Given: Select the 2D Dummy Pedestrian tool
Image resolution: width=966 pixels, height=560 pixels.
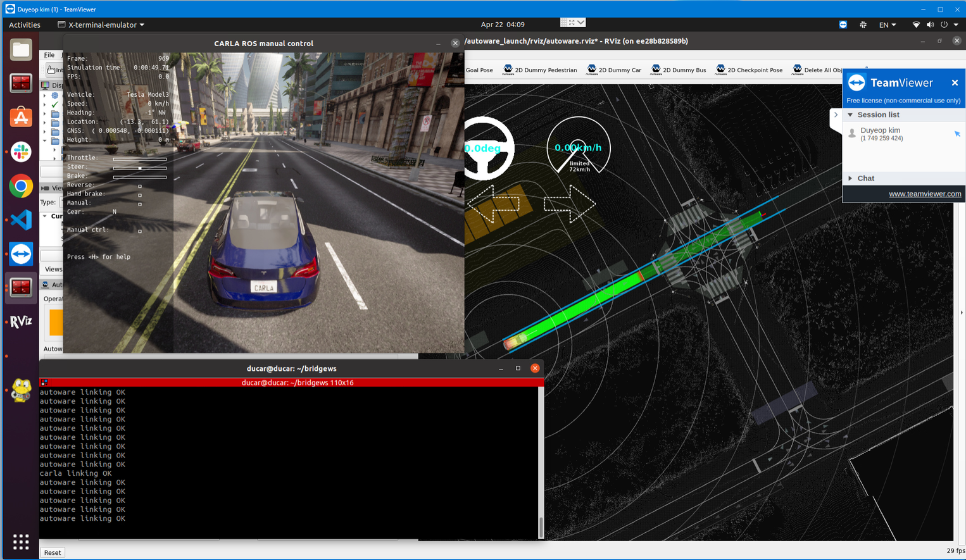Looking at the screenshot, I should pos(540,70).
